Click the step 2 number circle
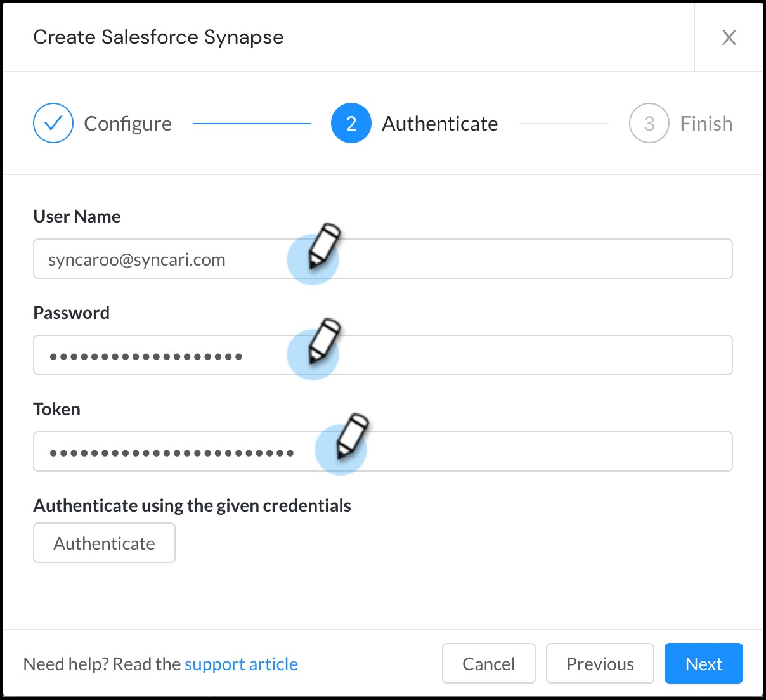Screen dimensions: 766x700 click(x=351, y=123)
